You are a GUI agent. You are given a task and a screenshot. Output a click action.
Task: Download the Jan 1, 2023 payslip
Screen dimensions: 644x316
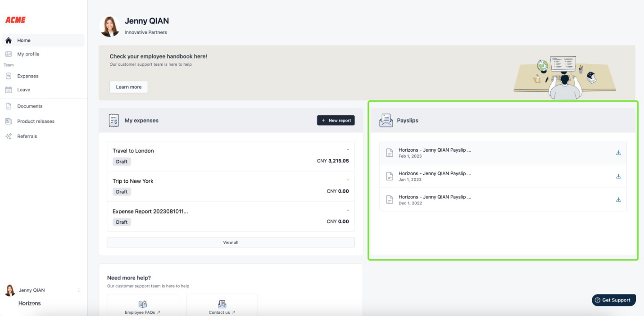[618, 176]
